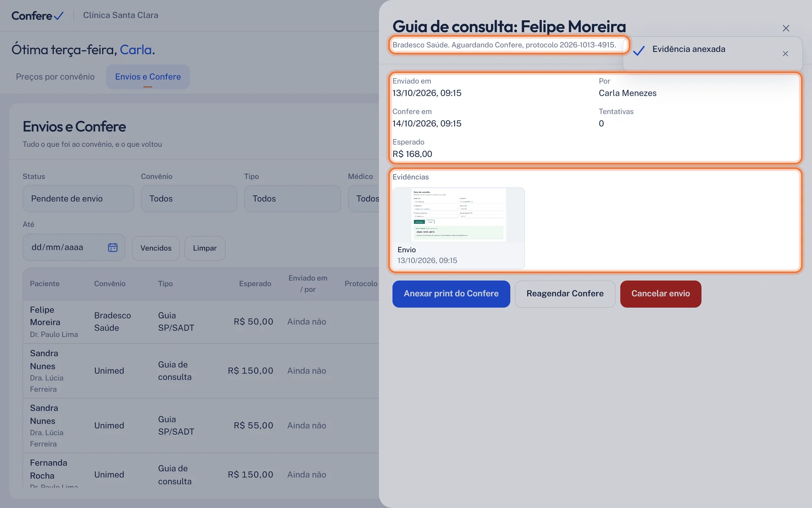
Task: Dismiss the Evidência anexada notification
Action: (x=785, y=54)
